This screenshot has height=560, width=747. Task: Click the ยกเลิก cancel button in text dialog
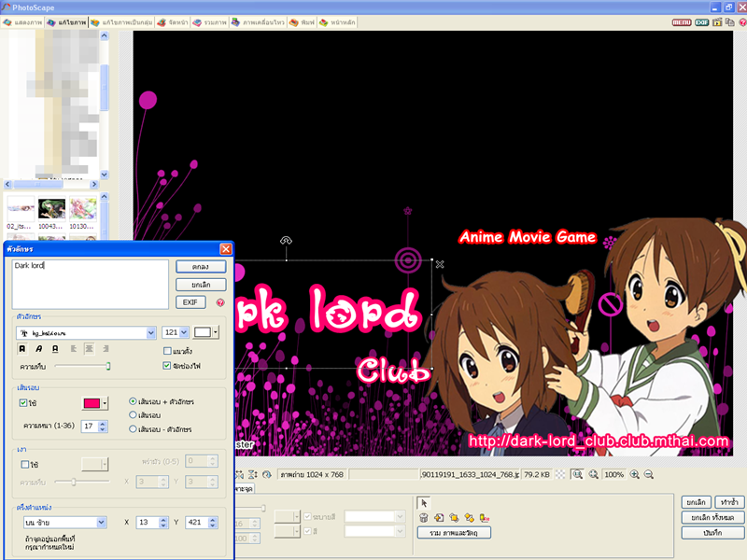pos(201,285)
